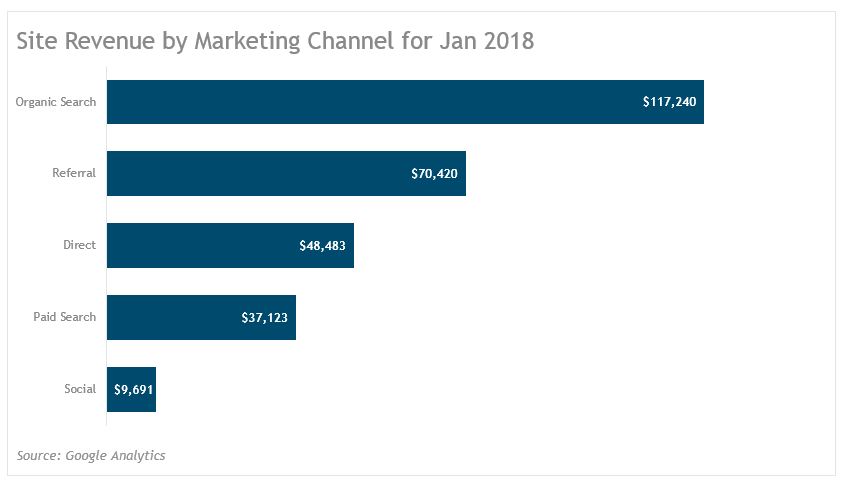Select the Referral axis label
The height and width of the screenshot is (485, 844).
tap(74, 174)
